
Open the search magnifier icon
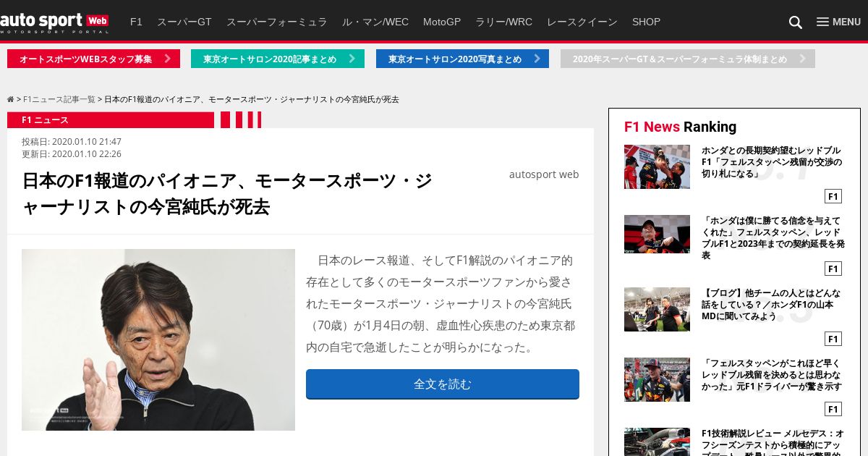pos(795,22)
